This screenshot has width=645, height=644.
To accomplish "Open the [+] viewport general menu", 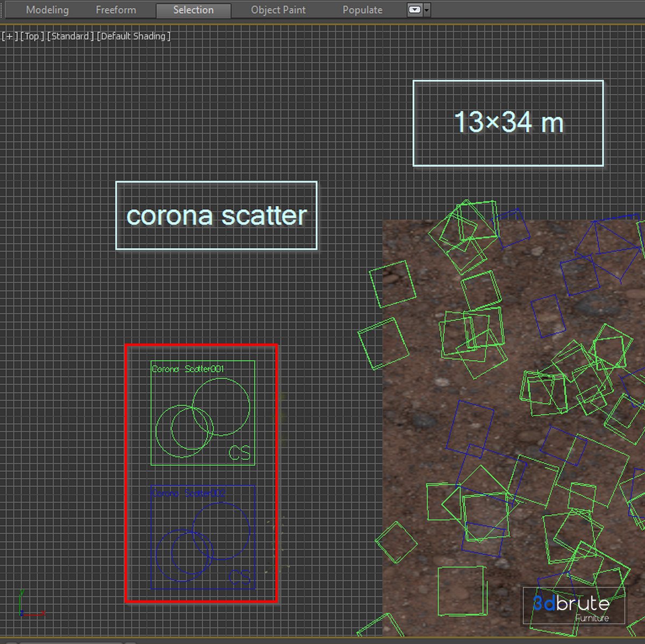I will 10,36.
